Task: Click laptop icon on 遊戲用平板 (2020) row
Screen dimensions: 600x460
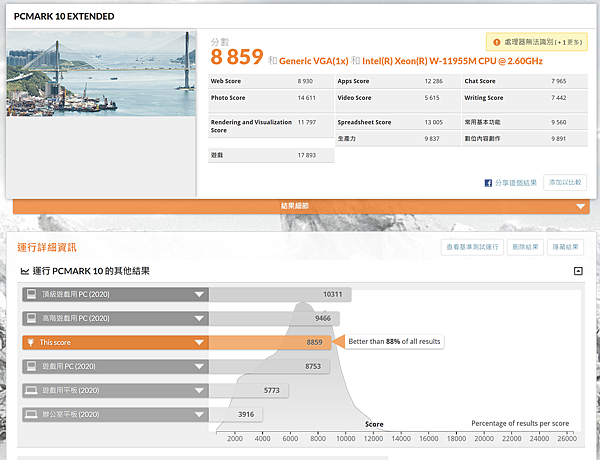Action: point(31,390)
